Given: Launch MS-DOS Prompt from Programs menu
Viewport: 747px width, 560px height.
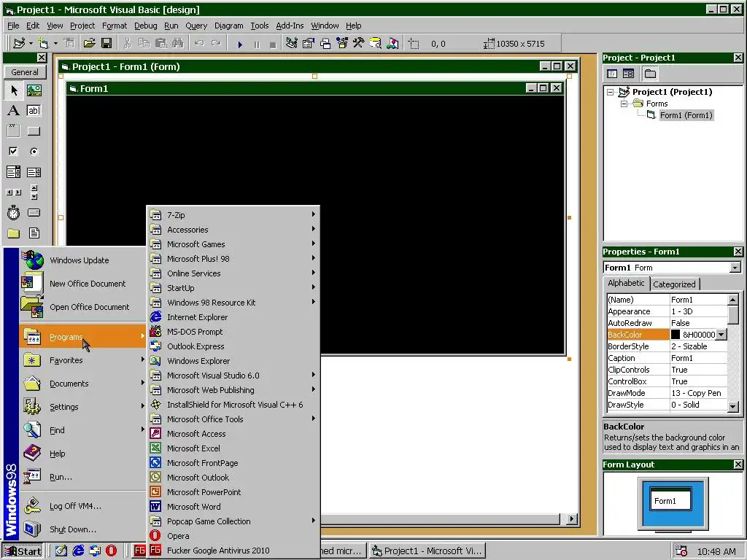Looking at the screenshot, I should [233, 332].
